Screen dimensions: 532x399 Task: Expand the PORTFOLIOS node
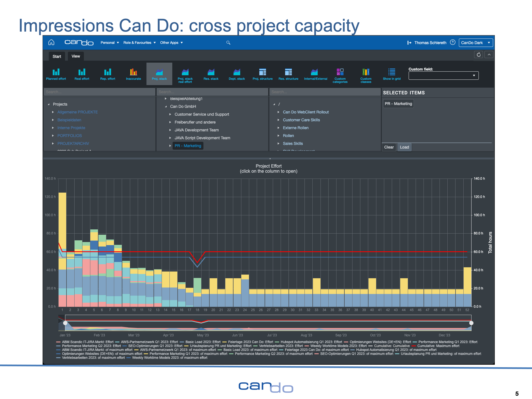[x=53, y=136]
